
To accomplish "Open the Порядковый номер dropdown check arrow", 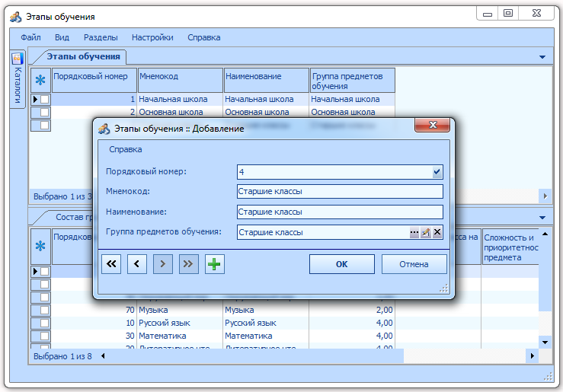I will pos(437,172).
